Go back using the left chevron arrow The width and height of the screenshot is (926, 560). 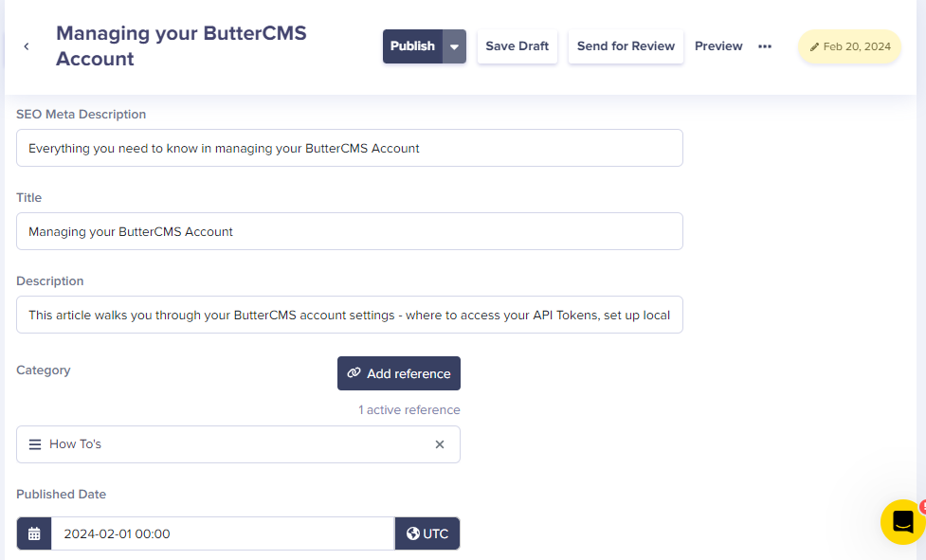tap(27, 46)
